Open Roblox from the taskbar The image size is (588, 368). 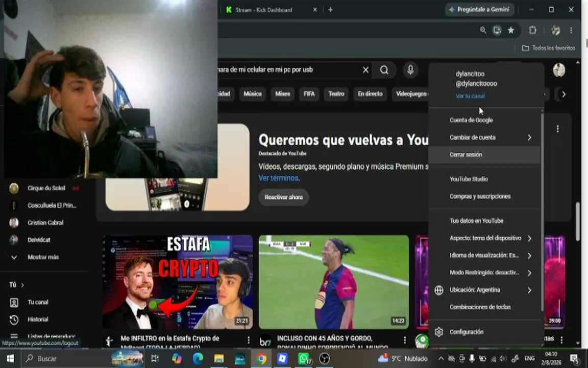pos(282,359)
